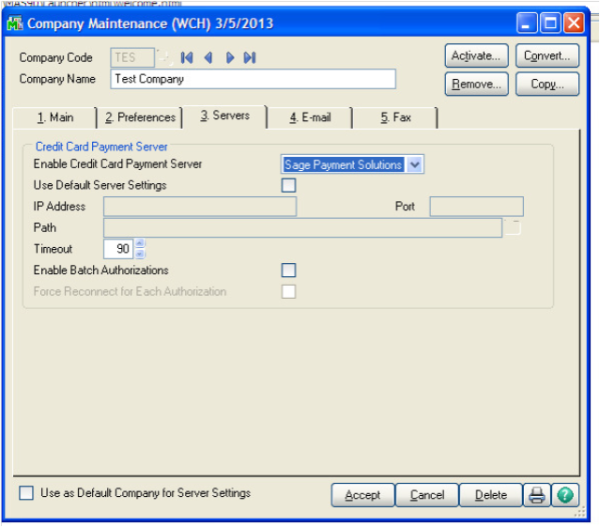This screenshot has width=600, height=527.
Task: Click the Activate... button
Action: (476, 56)
